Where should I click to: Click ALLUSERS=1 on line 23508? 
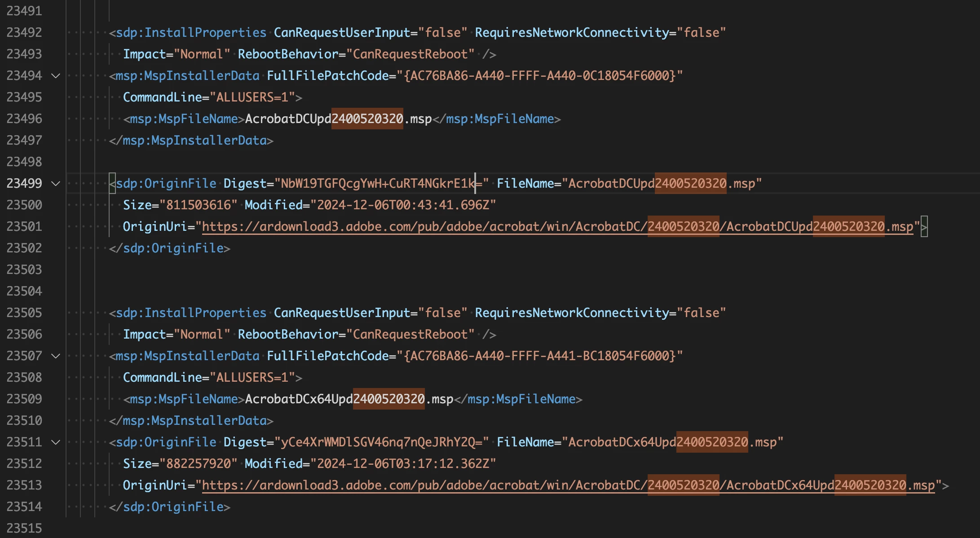point(252,378)
